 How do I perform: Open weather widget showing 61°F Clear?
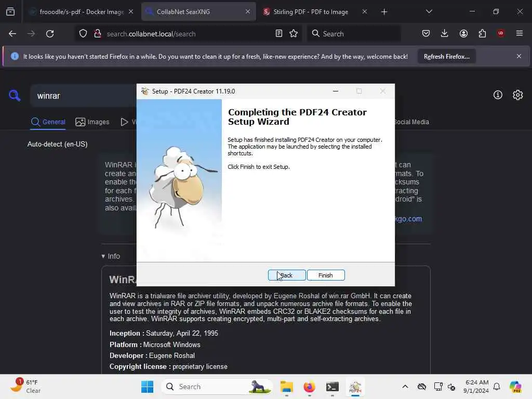tap(25, 387)
